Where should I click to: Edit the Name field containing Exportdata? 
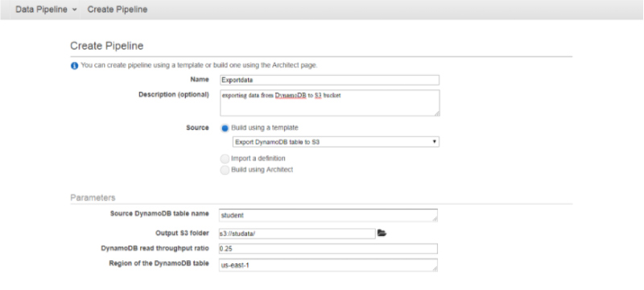[329, 80]
